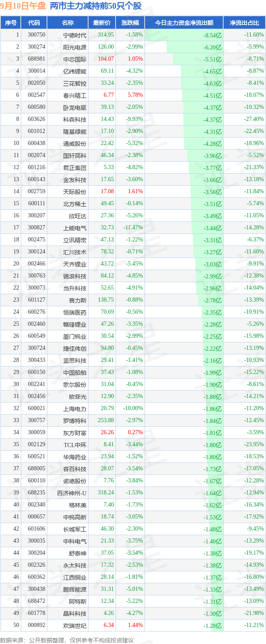
Task: Click the stock name 通威股份
Action: click(x=75, y=144)
